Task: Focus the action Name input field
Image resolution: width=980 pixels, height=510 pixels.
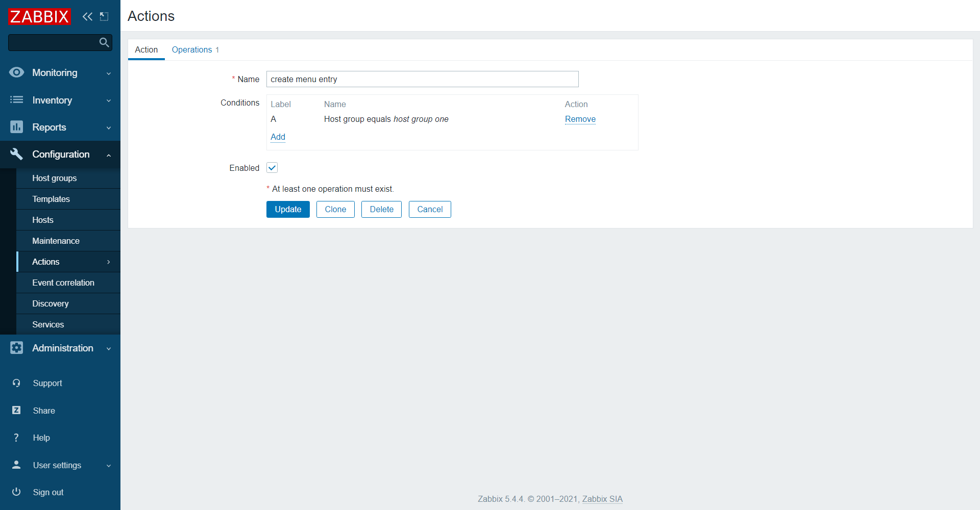Action: coord(422,79)
